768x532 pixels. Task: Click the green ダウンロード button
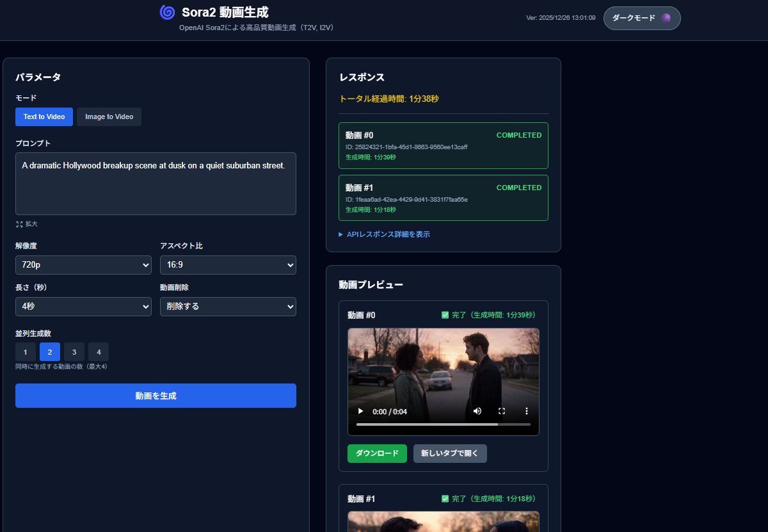coord(377,453)
